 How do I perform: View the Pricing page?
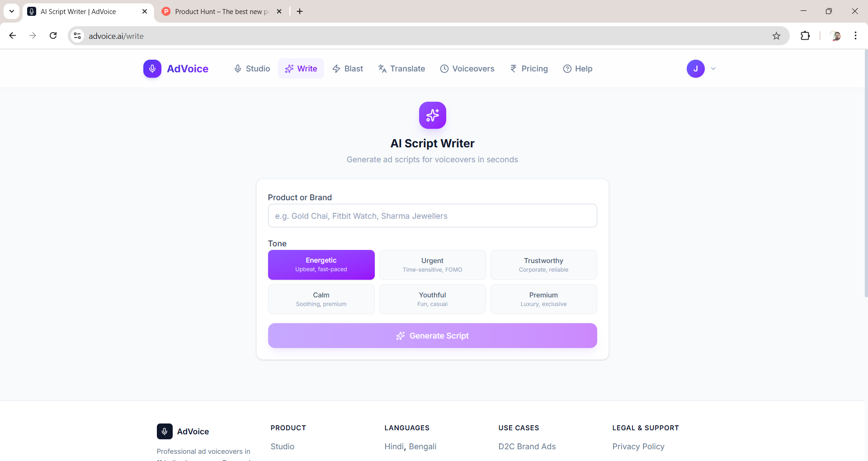(x=529, y=69)
